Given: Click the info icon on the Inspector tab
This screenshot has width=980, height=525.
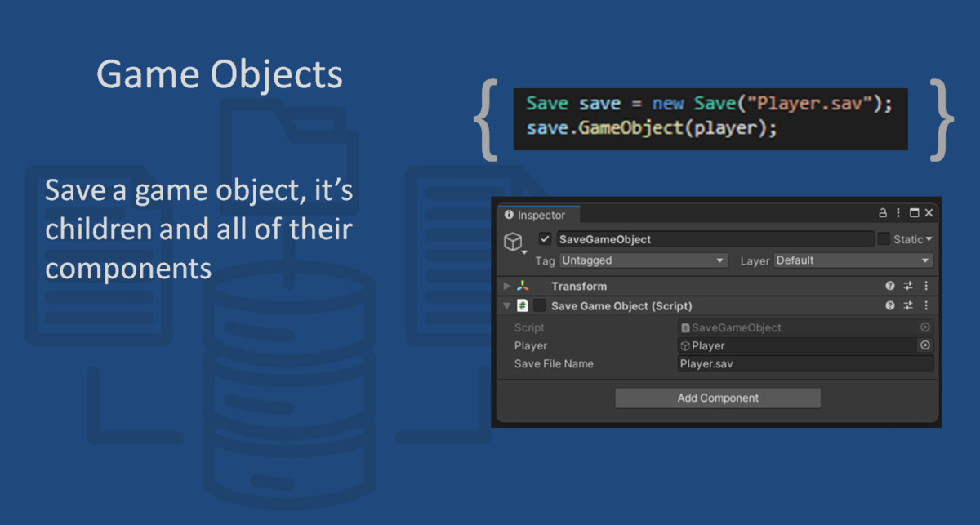Looking at the screenshot, I should [x=508, y=215].
